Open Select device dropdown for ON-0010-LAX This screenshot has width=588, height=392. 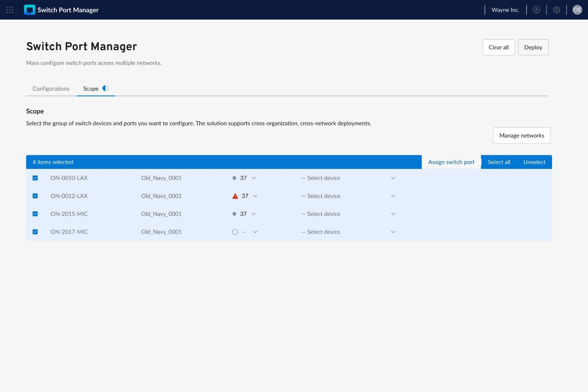pyautogui.click(x=348, y=178)
